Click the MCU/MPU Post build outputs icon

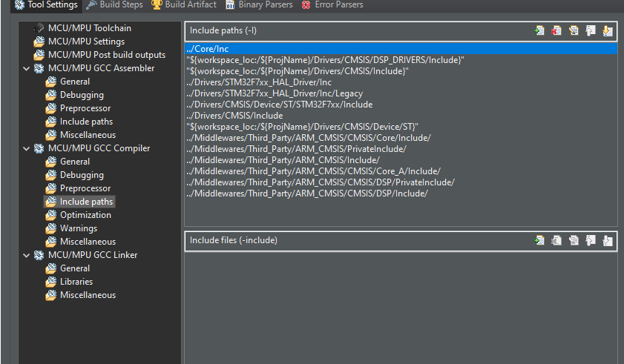39,55
